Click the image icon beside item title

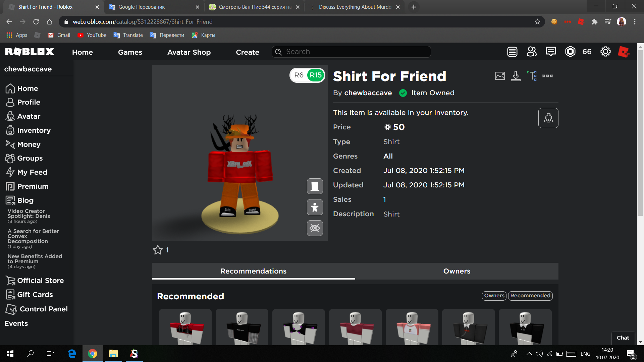(500, 76)
